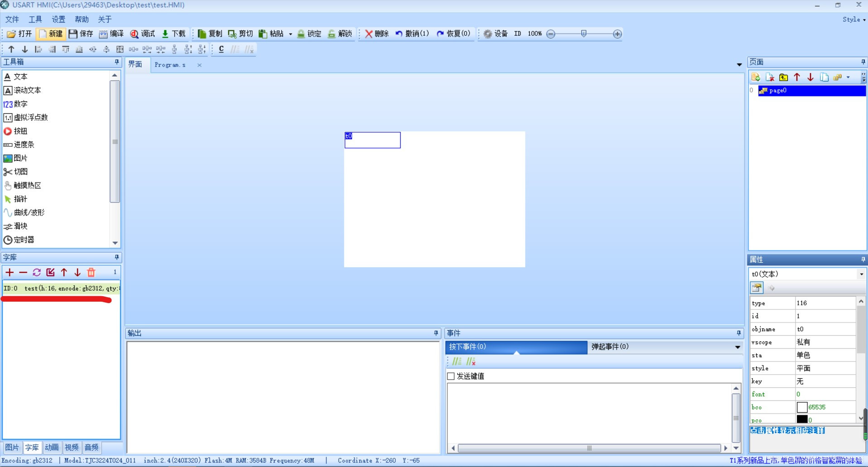Align components to top edge
Screen dimensions: 868x467
pos(66,49)
